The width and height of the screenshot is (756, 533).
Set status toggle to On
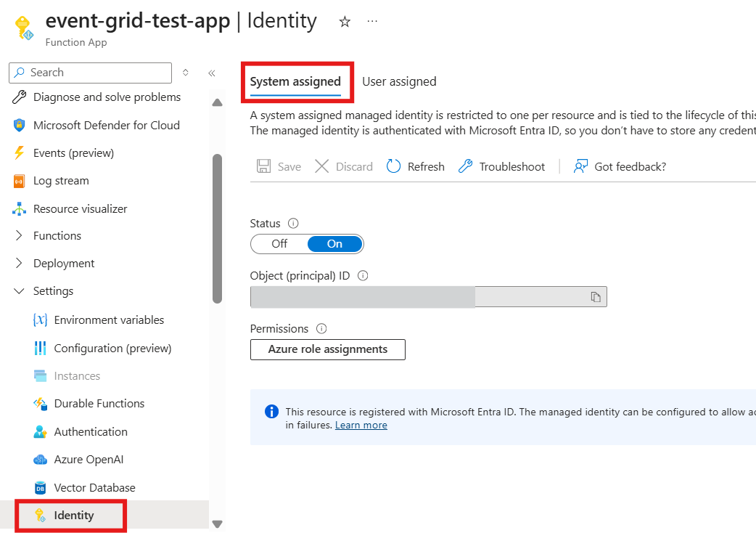[x=334, y=244]
